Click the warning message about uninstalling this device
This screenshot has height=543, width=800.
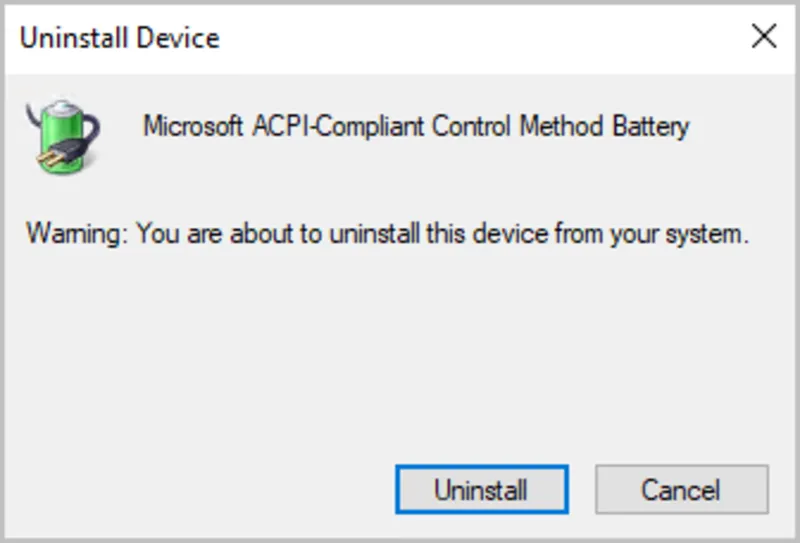point(387,234)
